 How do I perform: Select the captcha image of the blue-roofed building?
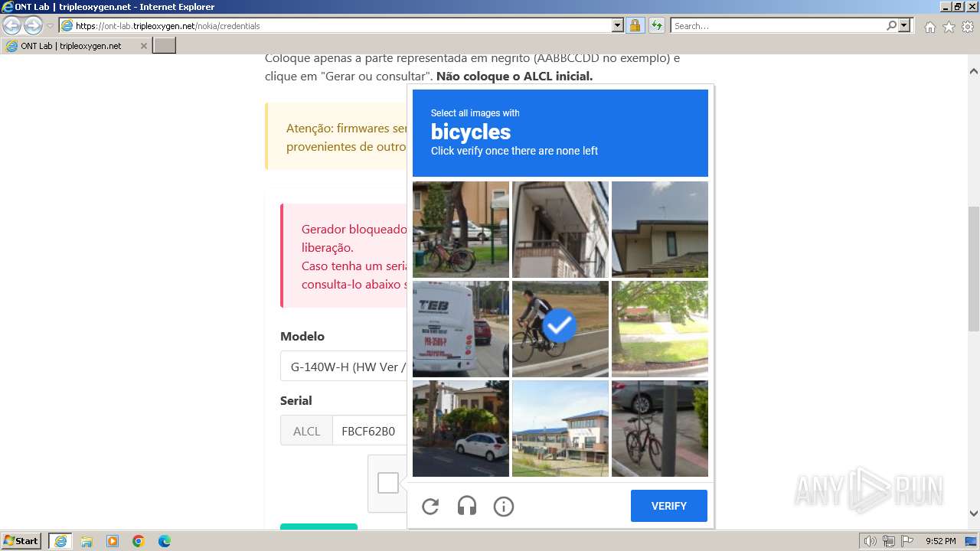560,429
